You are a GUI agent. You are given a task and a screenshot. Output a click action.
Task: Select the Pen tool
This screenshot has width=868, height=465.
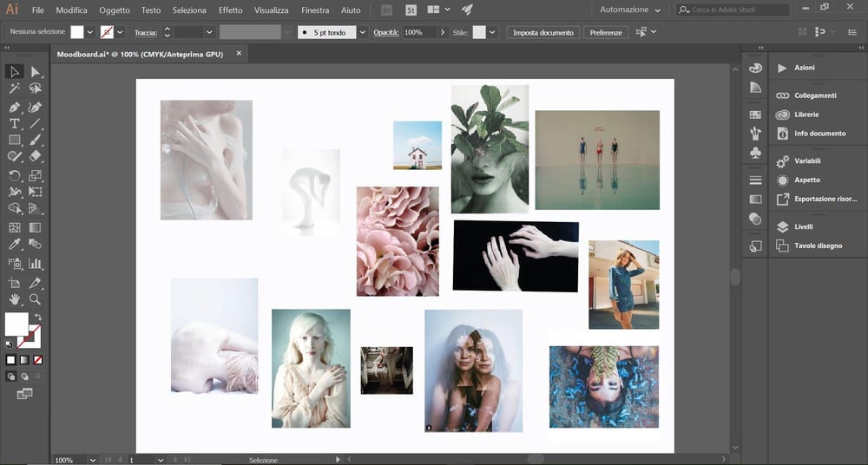15,107
